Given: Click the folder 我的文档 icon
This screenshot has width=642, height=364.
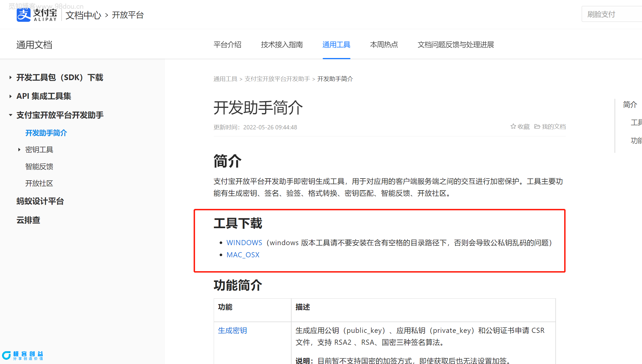Looking at the screenshot, I should (537, 127).
